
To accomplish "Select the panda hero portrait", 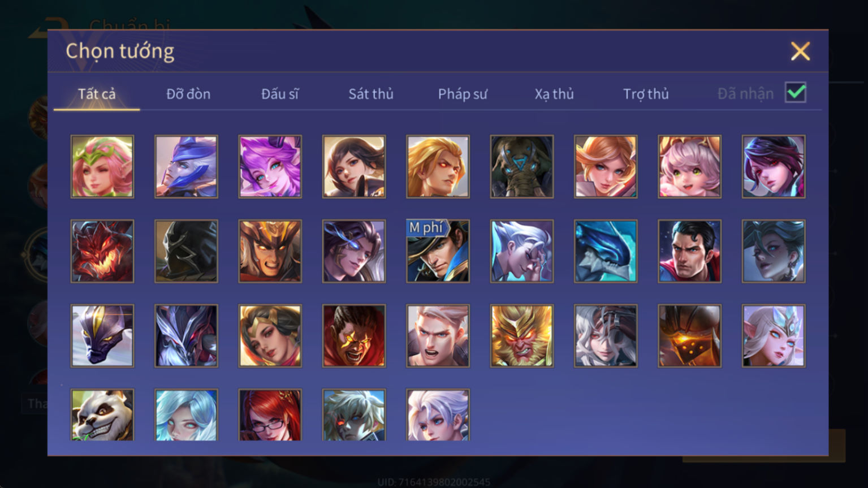I will click(102, 414).
